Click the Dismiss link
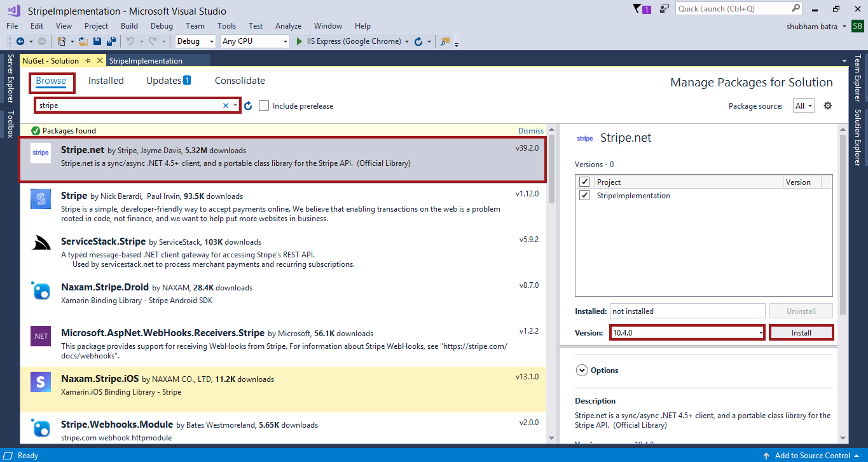 (531, 131)
